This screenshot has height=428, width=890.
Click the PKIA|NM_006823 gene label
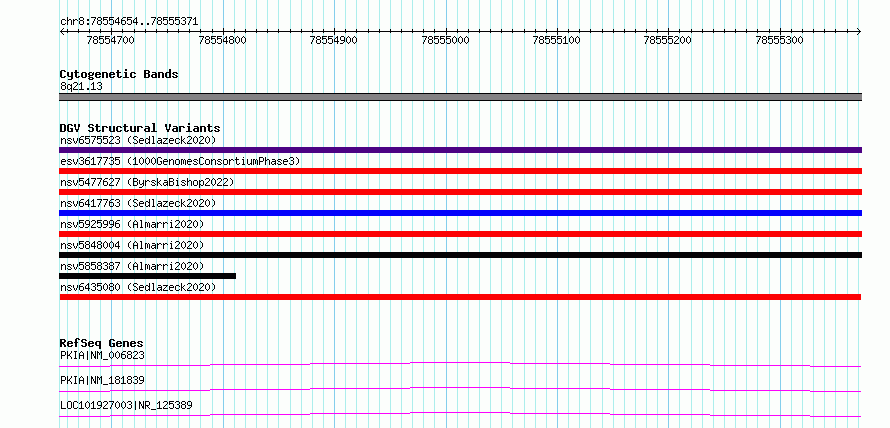[102, 355]
